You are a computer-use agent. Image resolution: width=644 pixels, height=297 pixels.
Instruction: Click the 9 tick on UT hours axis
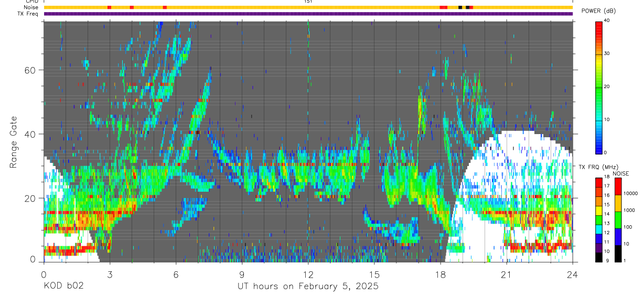point(242,274)
